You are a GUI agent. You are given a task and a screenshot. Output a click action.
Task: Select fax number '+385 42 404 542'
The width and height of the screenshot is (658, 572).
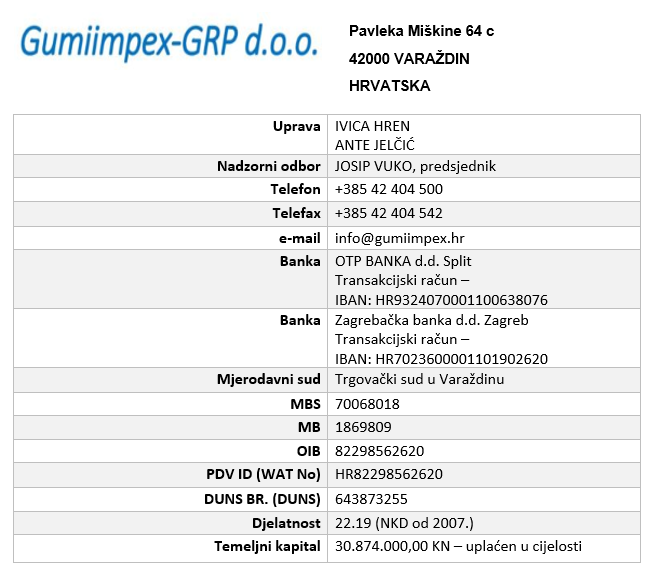click(389, 213)
